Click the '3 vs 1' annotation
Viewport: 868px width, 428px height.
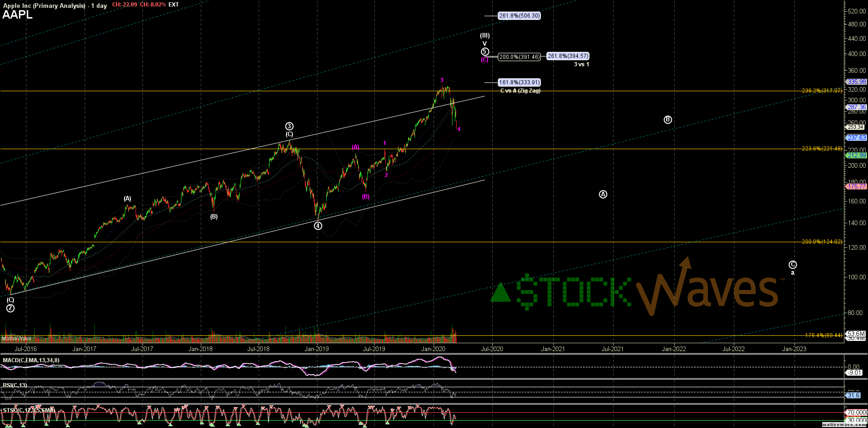point(582,64)
